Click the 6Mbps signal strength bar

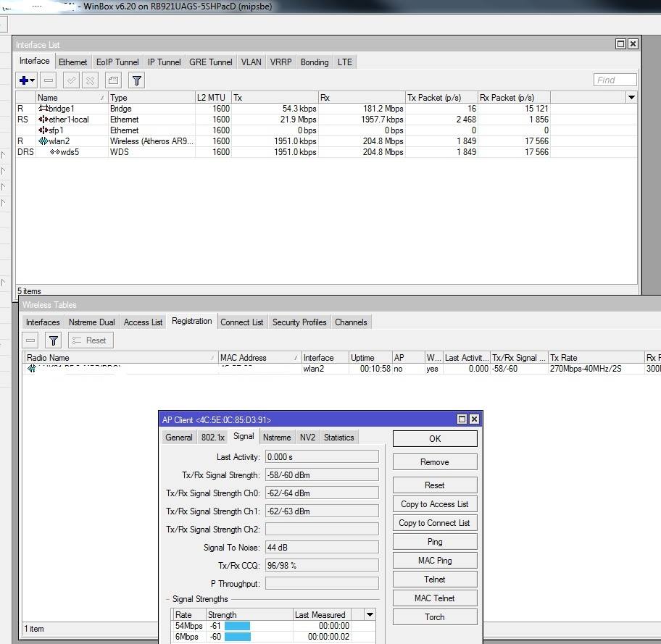[237, 637]
